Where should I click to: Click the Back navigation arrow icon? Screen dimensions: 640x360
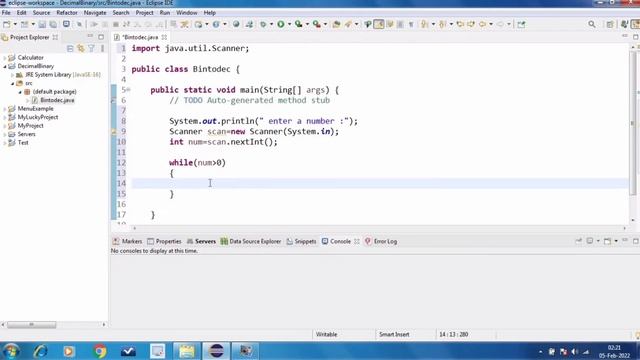[x=482, y=24]
